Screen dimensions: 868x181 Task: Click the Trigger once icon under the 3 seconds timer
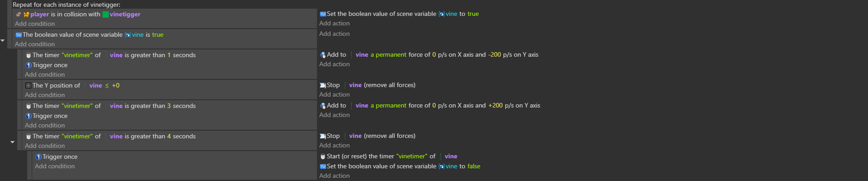click(29, 116)
